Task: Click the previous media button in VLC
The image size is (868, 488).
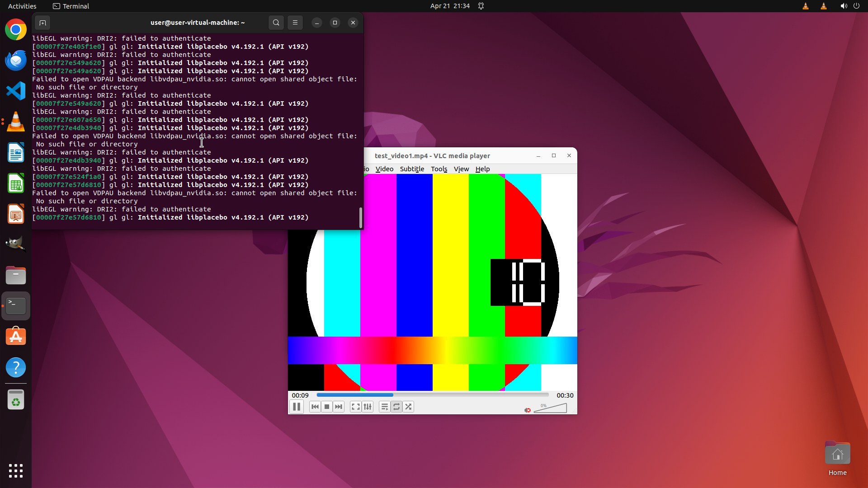Action: [315, 407]
